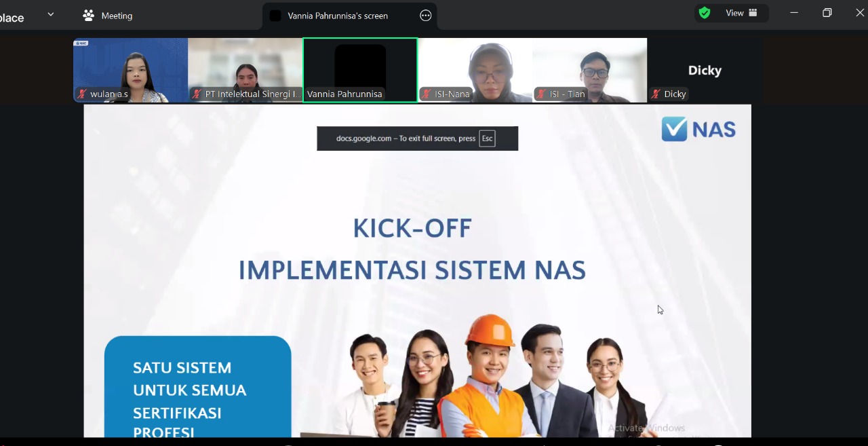The width and height of the screenshot is (868, 446).
Task: Switch to Vannia Pahrunnisa's screen tab
Action: coord(337,16)
